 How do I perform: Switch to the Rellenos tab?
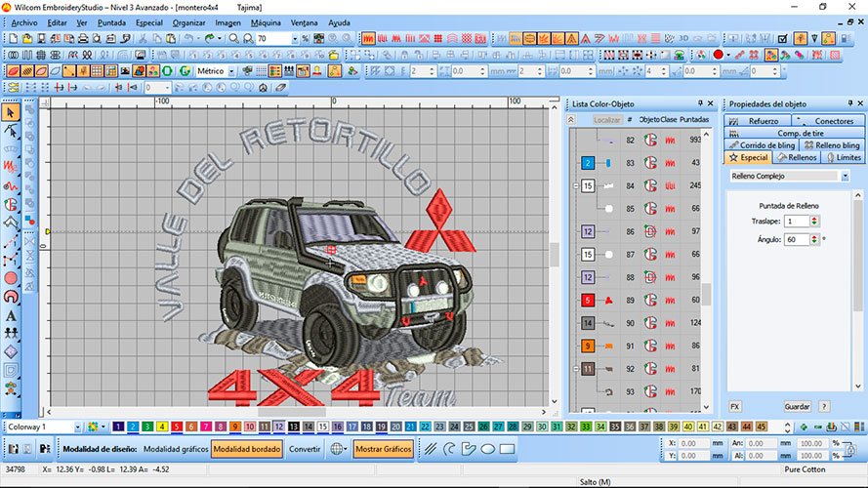pyautogui.click(x=797, y=157)
